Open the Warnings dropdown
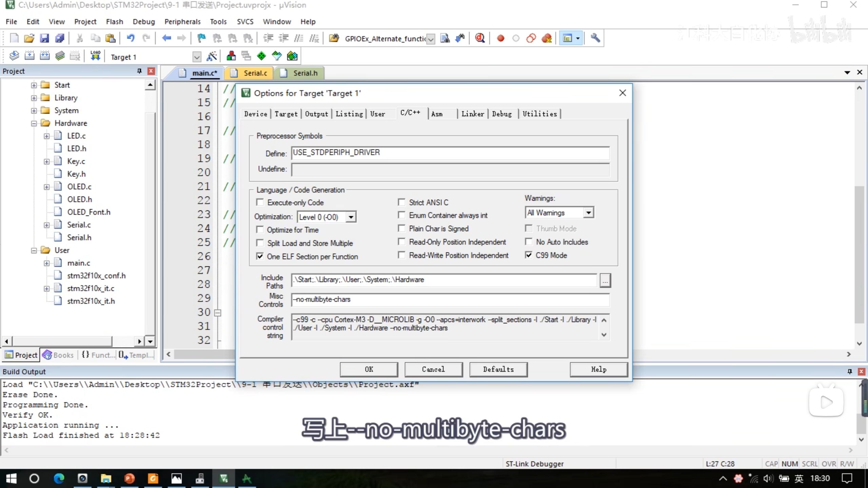Image resolution: width=868 pixels, height=488 pixels. coord(589,213)
